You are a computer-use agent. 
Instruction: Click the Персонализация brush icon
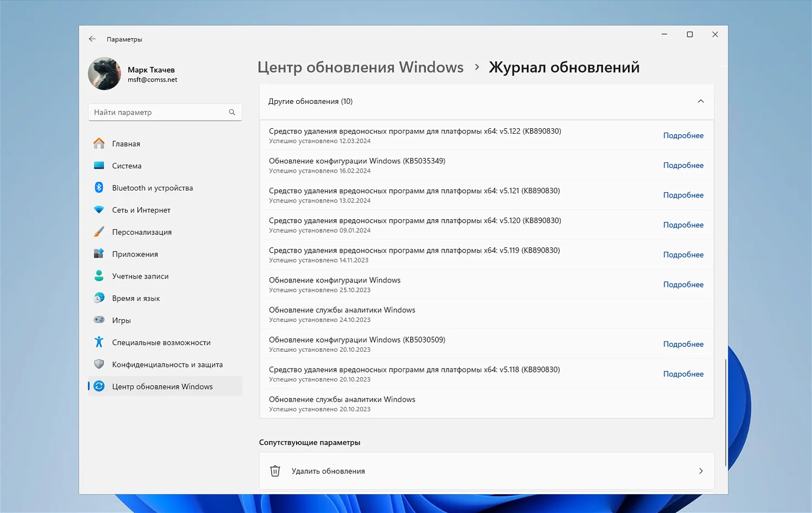[99, 232]
